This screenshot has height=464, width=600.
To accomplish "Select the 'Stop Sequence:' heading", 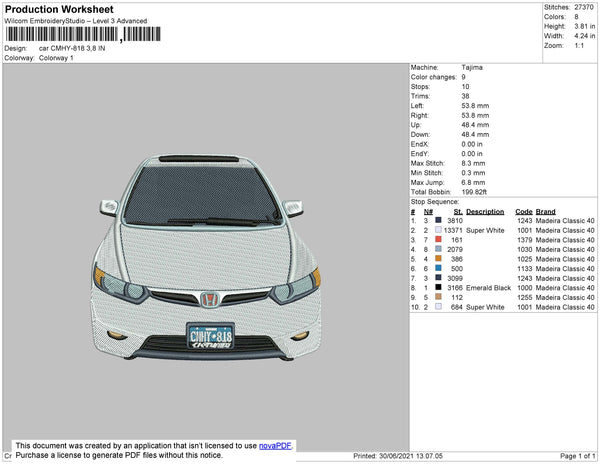I will [435, 202].
